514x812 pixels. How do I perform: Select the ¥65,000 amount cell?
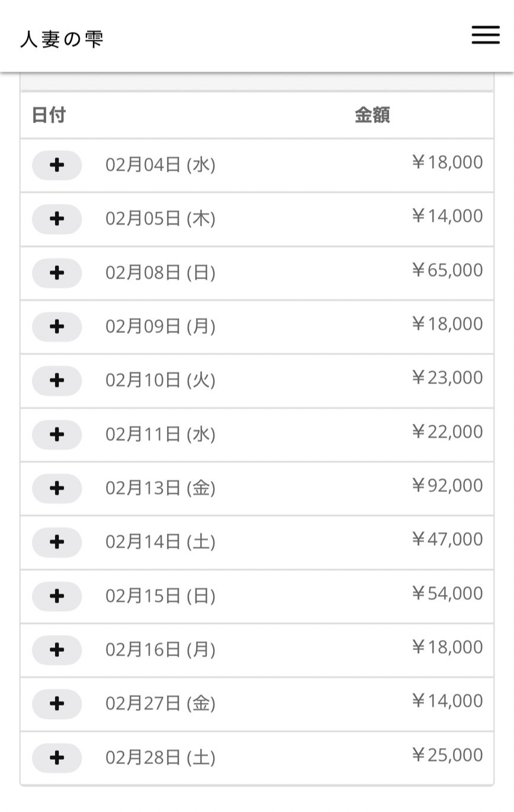[447, 270]
